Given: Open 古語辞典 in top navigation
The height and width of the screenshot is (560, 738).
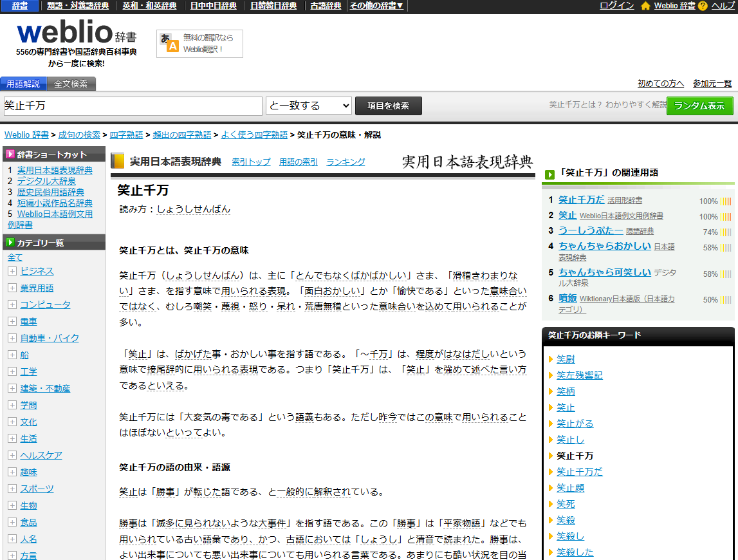Looking at the screenshot, I should (x=326, y=6).
